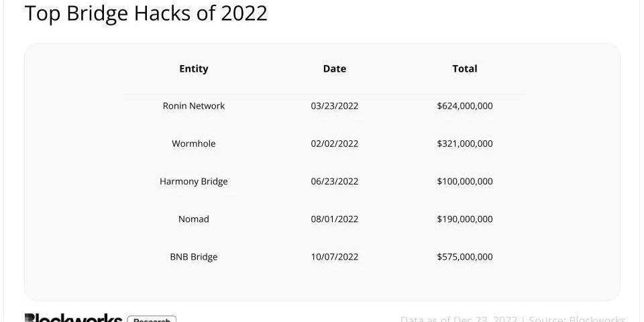644x322 pixels.
Task: Click the $575,000,000 total value
Action: (464, 257)
